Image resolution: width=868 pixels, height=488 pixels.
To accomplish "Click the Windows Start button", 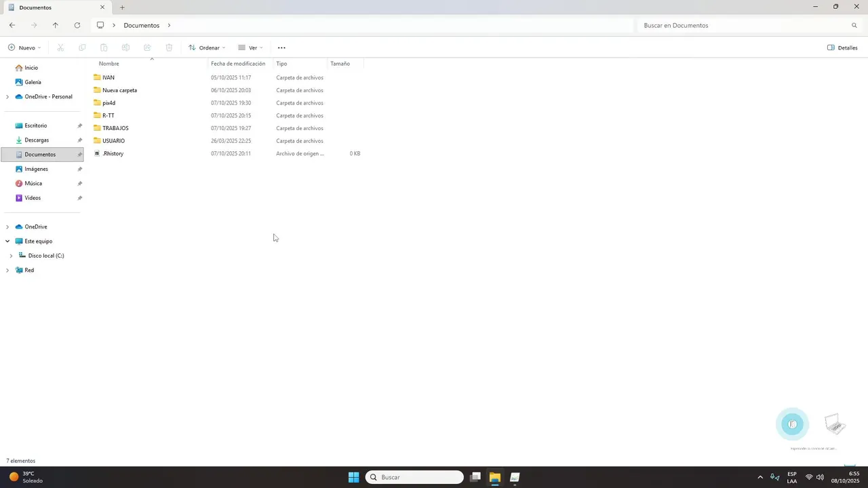I will click(x=353, y=477).
